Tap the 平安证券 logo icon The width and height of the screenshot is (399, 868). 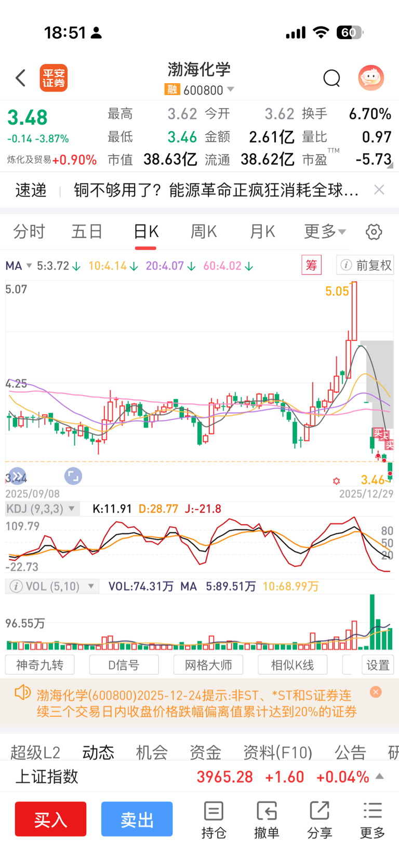coord(54,78)
